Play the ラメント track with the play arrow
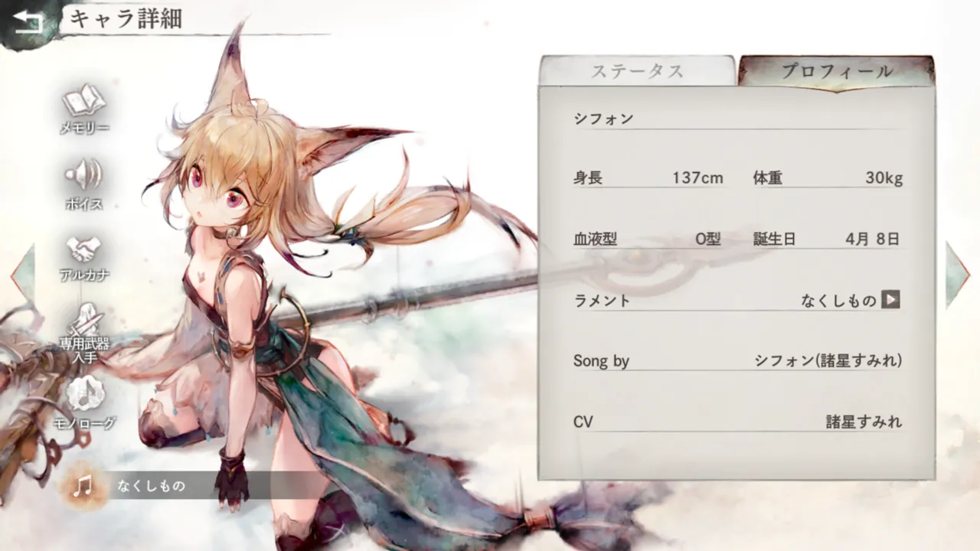 coord(890,299)
